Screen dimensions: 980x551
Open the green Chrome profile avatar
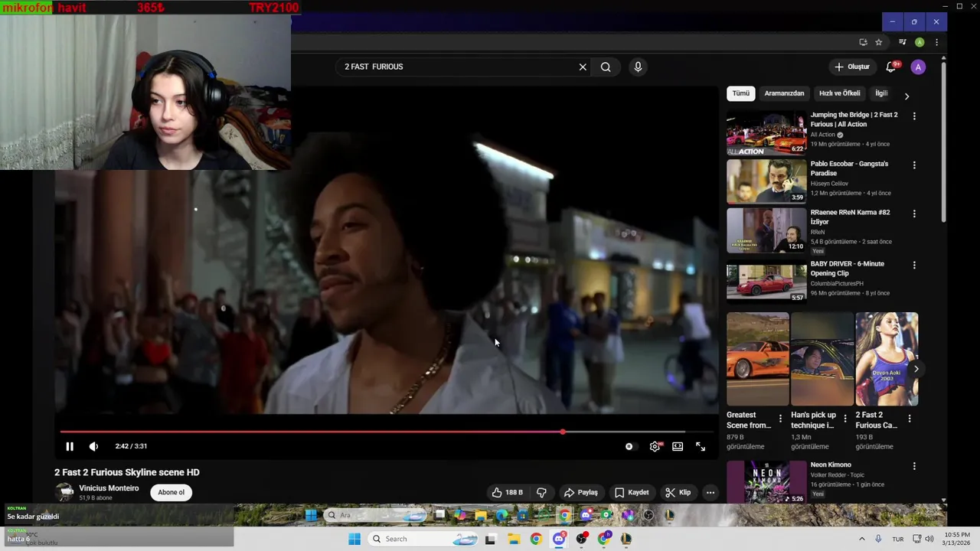920,42
